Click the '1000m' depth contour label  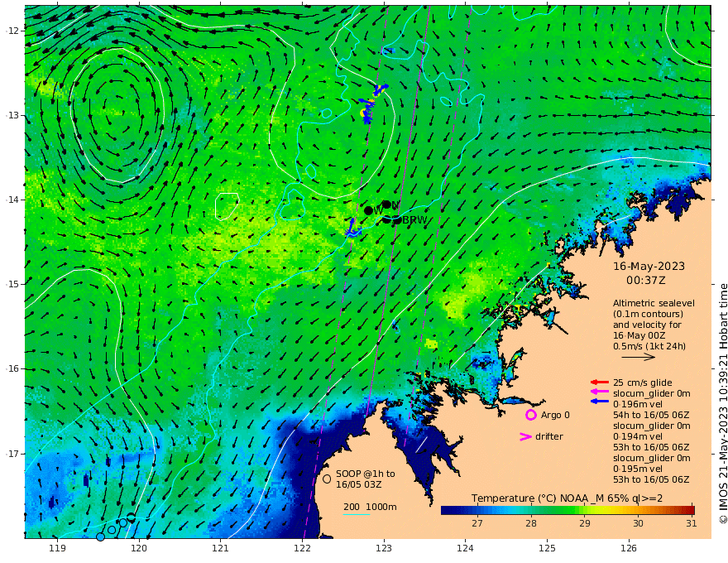[x=381, y=507]
